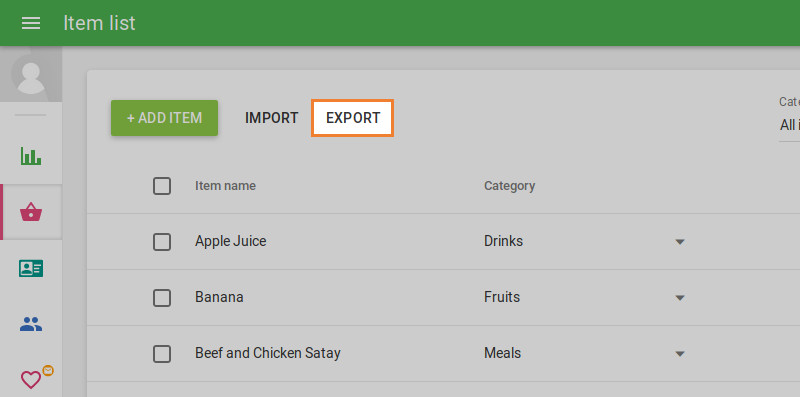Expand the Meals category dropdown
800x397 pixels.
[680, 354]
